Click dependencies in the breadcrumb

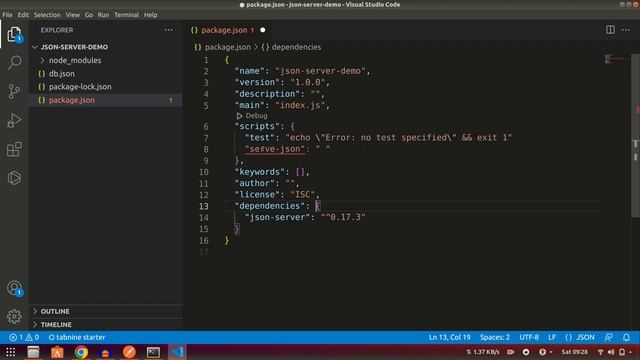[x=296, y=47]
